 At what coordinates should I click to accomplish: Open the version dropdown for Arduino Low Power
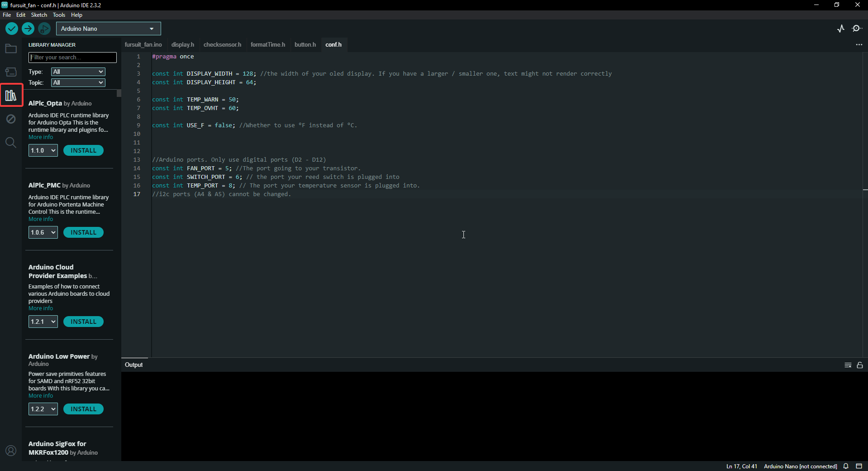click(43, 409)
